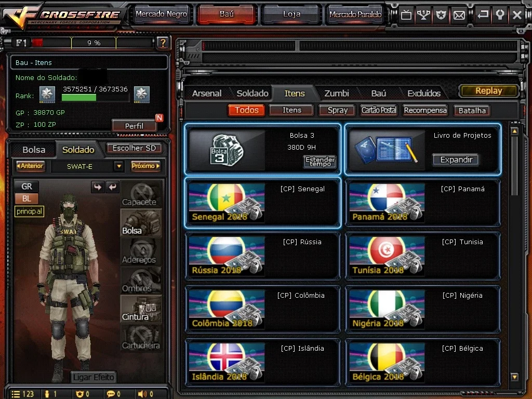
Task: Open the Excluídos tab
Action: click(424, 94)
